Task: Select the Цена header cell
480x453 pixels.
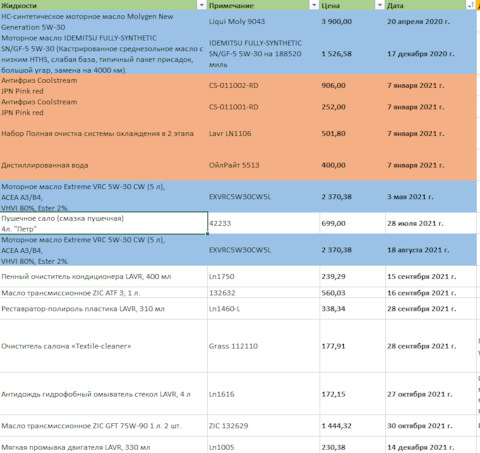Action: [352, 5]
